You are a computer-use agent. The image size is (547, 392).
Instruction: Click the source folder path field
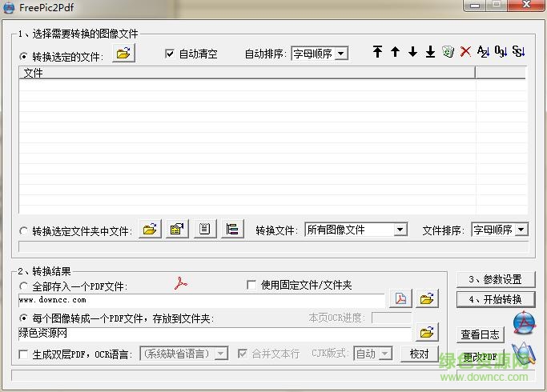point(273,246)
